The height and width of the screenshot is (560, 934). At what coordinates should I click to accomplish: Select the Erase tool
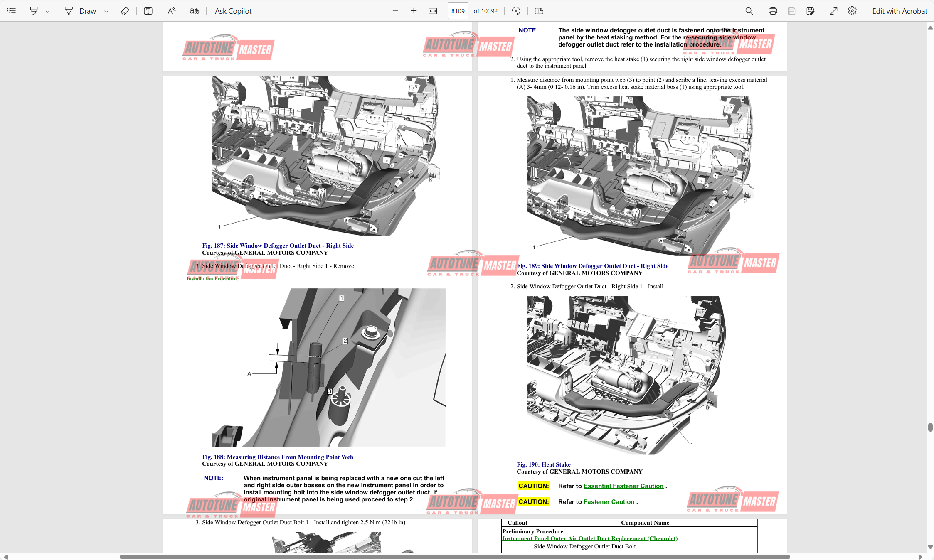click(125, 11)
